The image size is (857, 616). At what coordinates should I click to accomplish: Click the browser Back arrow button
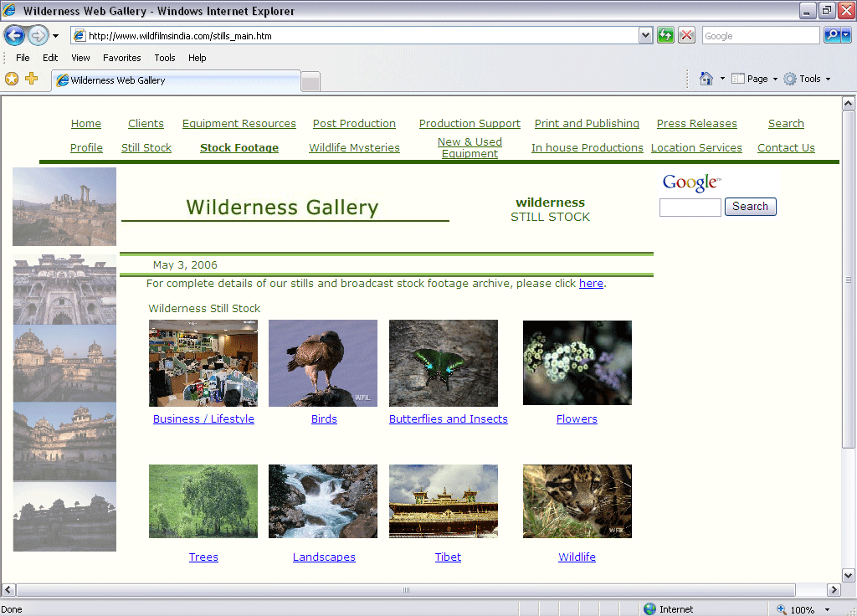pos(15,35)
